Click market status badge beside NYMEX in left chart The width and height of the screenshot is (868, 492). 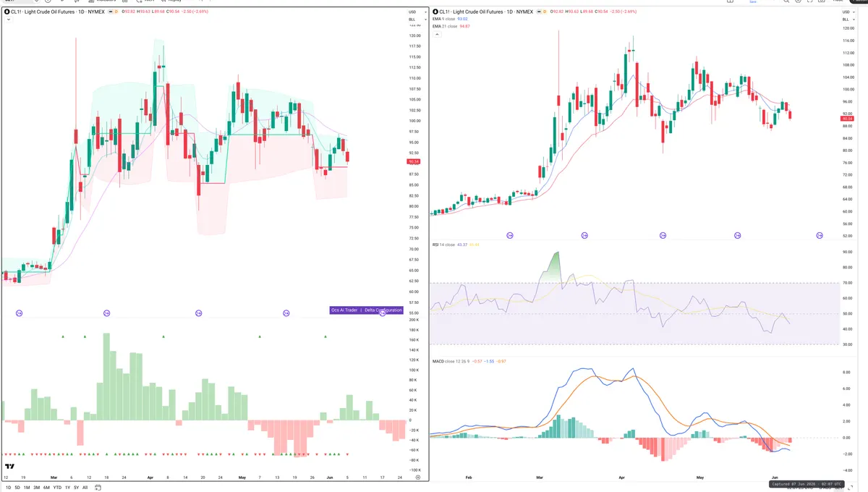pyautogui.click(x=111, y=12)
